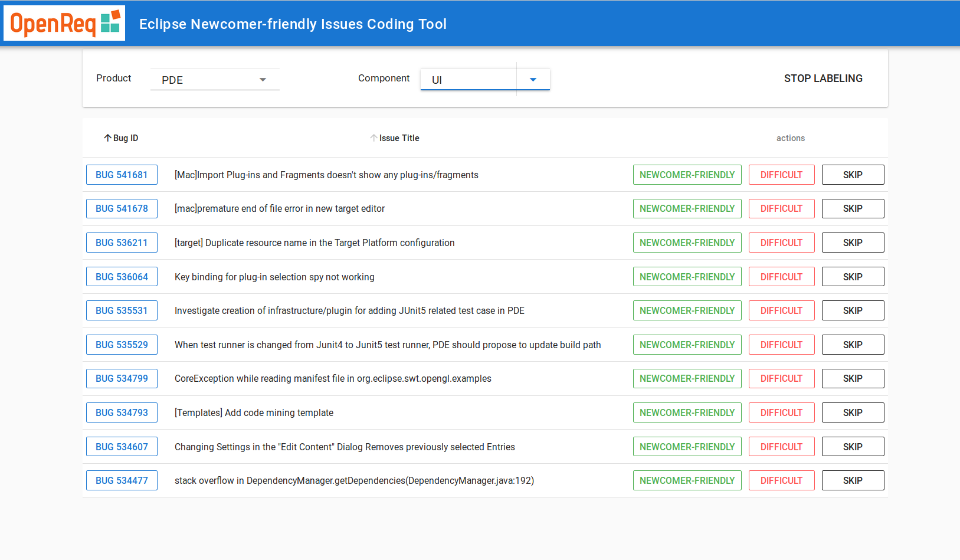Viewport: 960px width, 560px height.
Task: Open the BUG 541681 link
Action: coord(122,175)
